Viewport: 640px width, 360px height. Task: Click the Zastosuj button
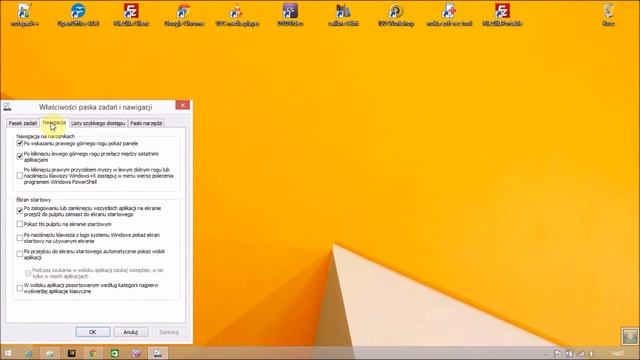(169, 332)
